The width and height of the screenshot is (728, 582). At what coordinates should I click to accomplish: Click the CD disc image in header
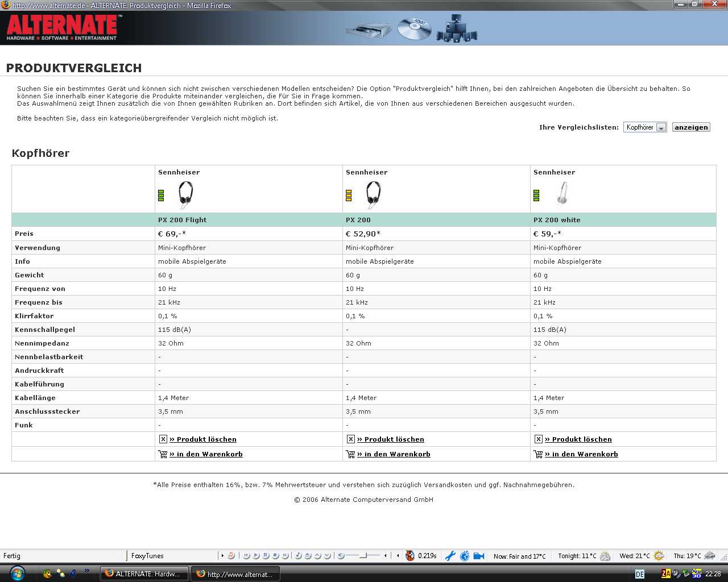[x=414, y=28]
